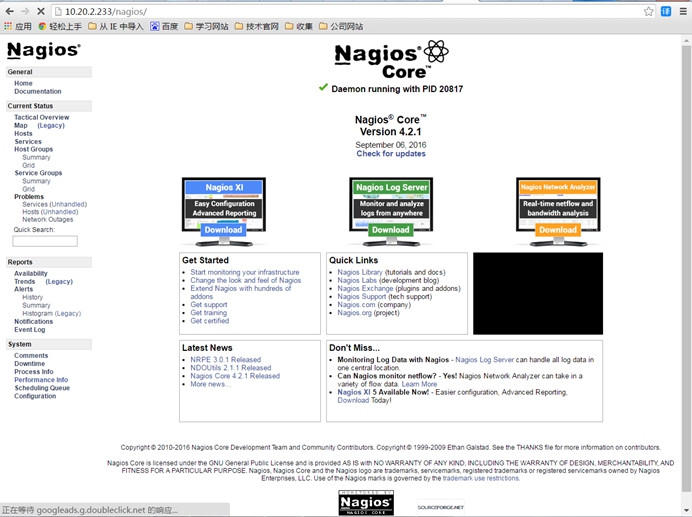Viewport: 692px width, 517px height.
Task: Open Availability report
Action: [30, 273]
